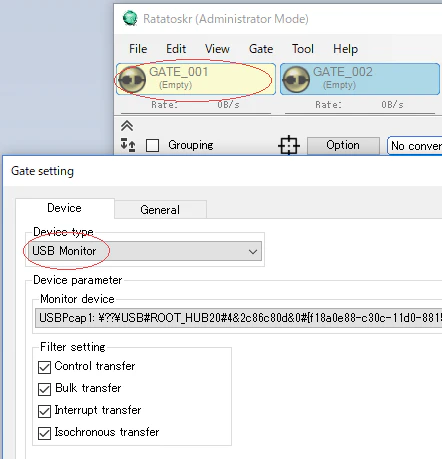442x459 pixels.
Task: Click the Gate setting dialog title
Action: 42,171
